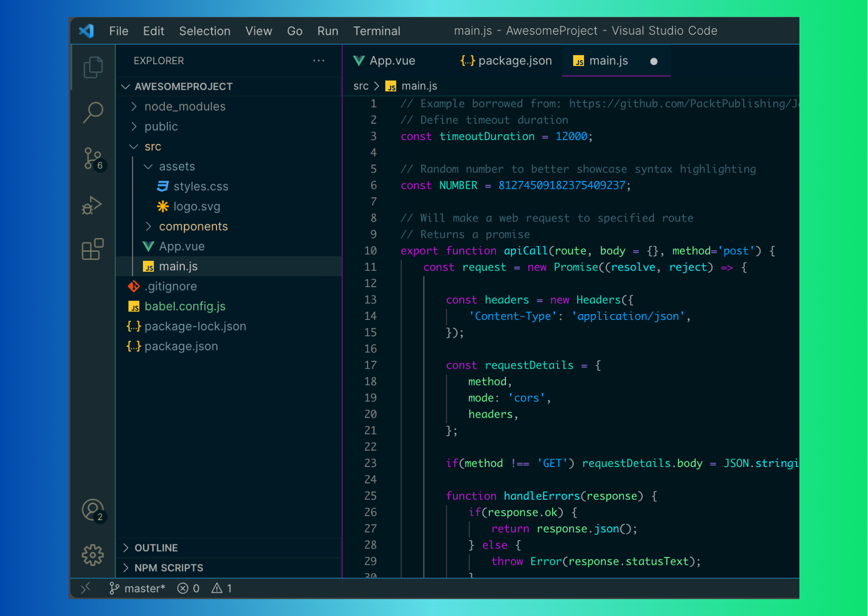Click the handleErrors function name on line 25
The image size is (868, 616).
[542, 496]
